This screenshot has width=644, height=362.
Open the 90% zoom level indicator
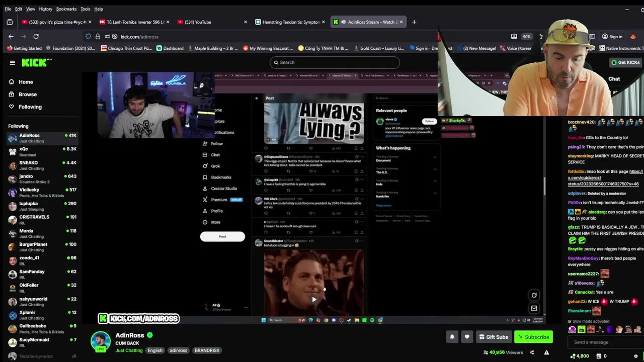tap(526, 37)
